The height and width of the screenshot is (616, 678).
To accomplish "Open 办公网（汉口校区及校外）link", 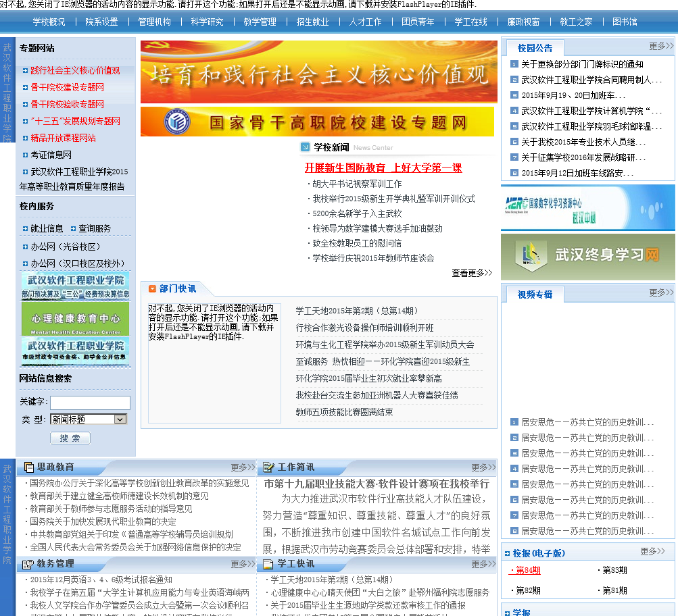I will click(78, 263).
